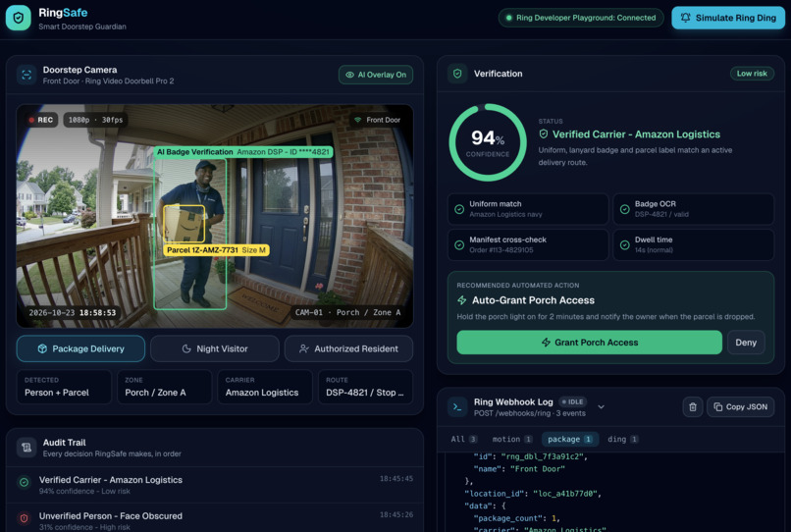
Task: Click the "package_count" JSON line
Action: pyautogui.click(x=516, y=518)
